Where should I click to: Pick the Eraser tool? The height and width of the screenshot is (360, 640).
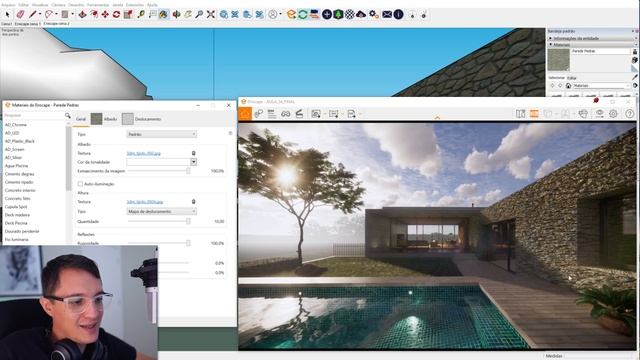click(x=20, y=15)
